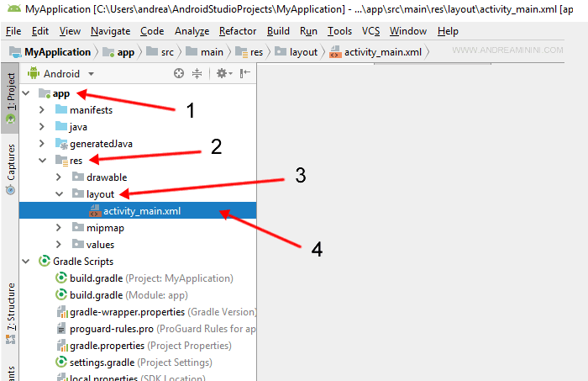Open the Edit menu
588x381 pixels.
click(x=40, y=31)
